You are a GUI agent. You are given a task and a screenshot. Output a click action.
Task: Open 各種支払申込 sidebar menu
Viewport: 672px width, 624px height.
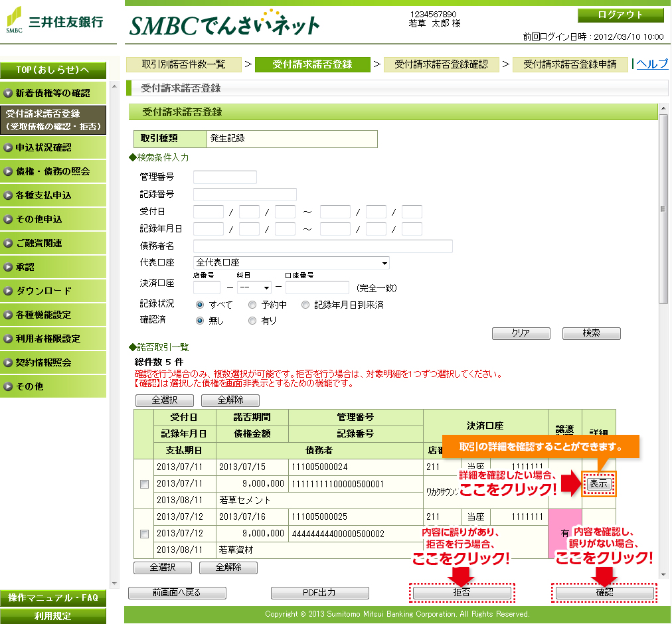(53, 195)
